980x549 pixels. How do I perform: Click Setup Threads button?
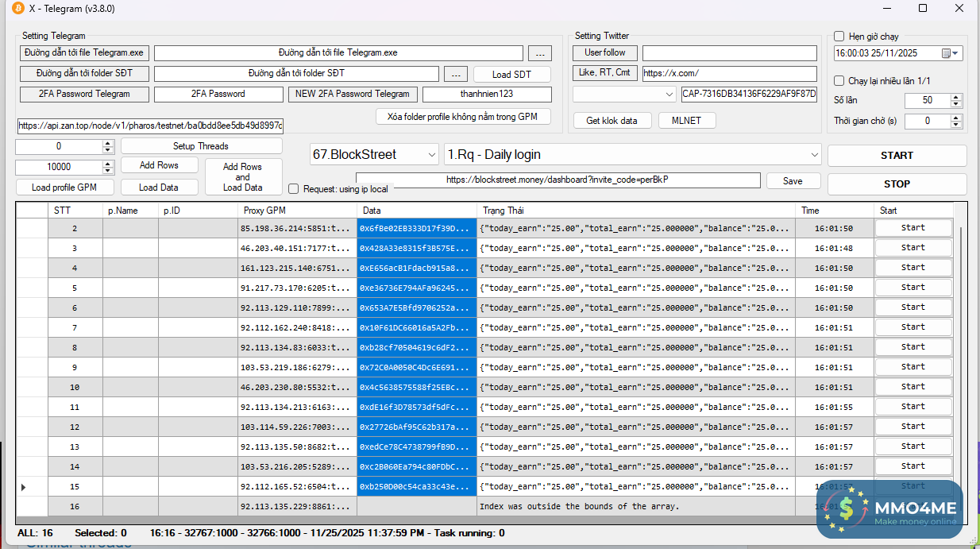(201, 146)
